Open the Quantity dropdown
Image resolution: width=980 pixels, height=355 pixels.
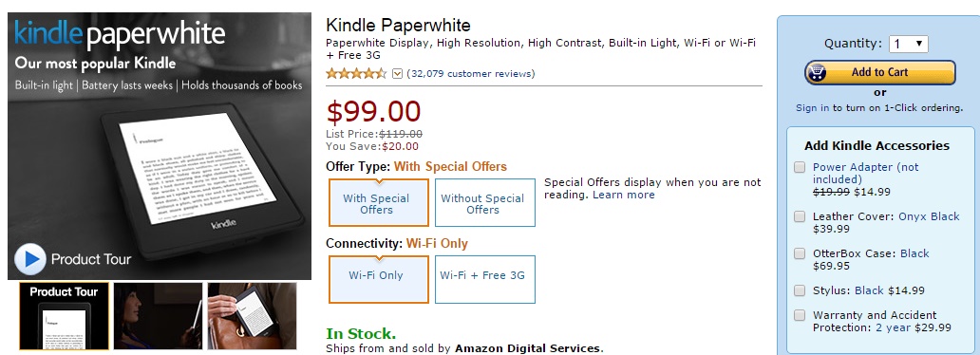(x=908, y=44)
